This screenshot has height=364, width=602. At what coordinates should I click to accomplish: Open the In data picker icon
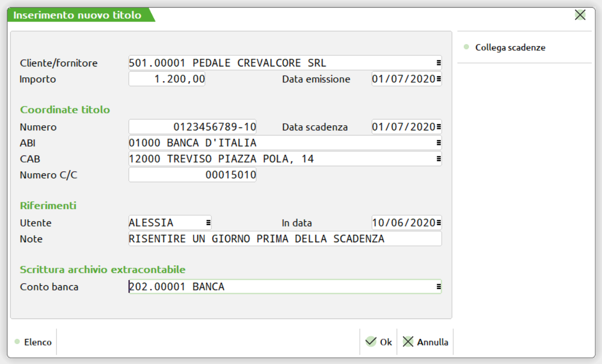[438, 223]
